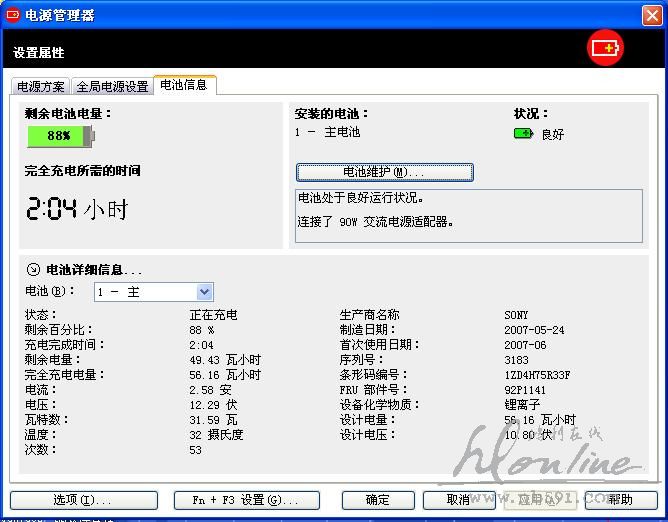Image resolution: width=668 pixels, height=522 pixels.
Task: Select the 1 - 主电池 installed battery entry
Action: (327, 133)
